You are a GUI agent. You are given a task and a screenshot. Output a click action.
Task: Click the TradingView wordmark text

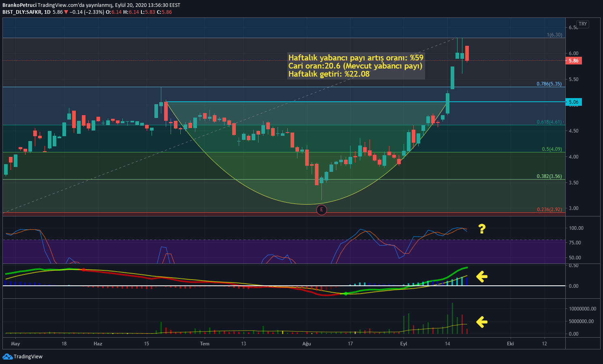click(28, 357)
